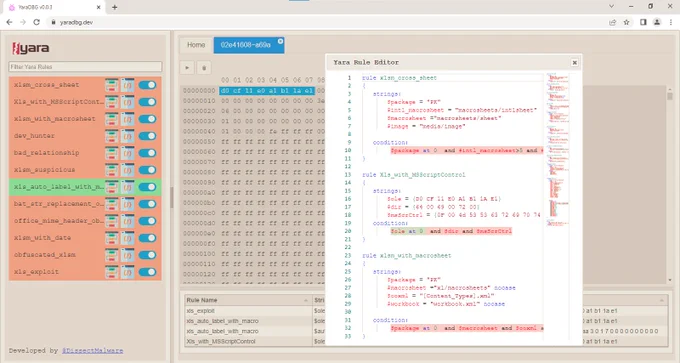Open the code editor icon for xlsm_cross_sheet
This screenshot has height=363, width=680.
128,85
